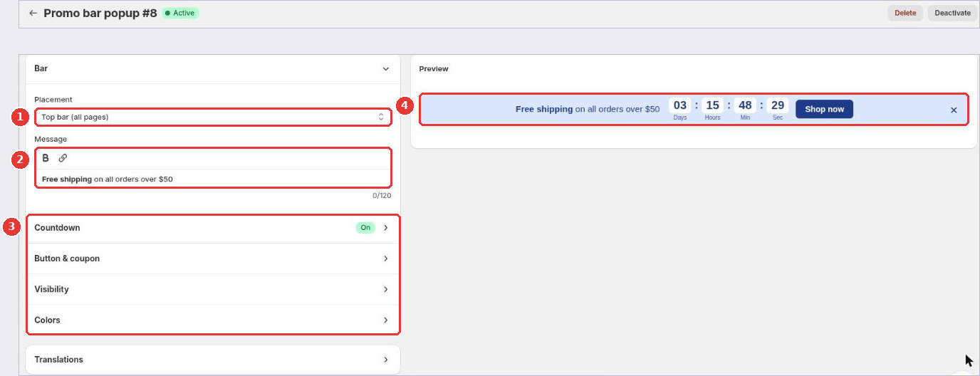Open the Colors row label
The height and width of the screenshot is (376, 980).
pyautogui.click(x=47, y=320)
